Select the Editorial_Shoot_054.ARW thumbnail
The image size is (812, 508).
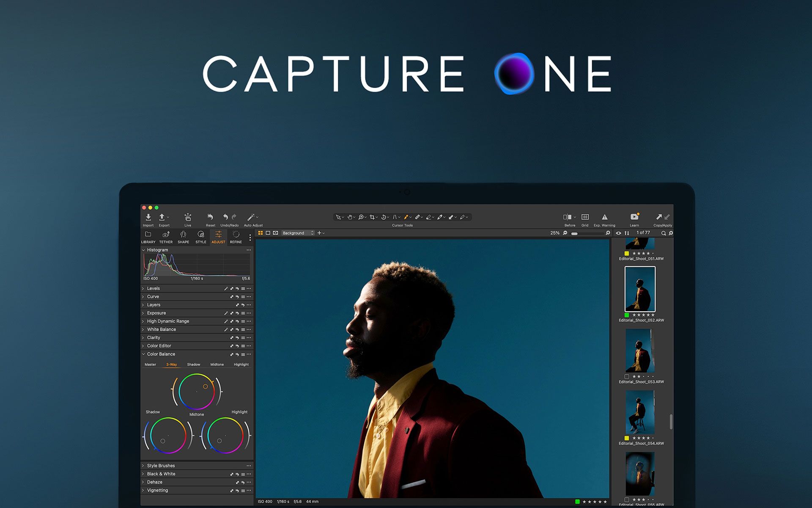(x=640, y=412)
